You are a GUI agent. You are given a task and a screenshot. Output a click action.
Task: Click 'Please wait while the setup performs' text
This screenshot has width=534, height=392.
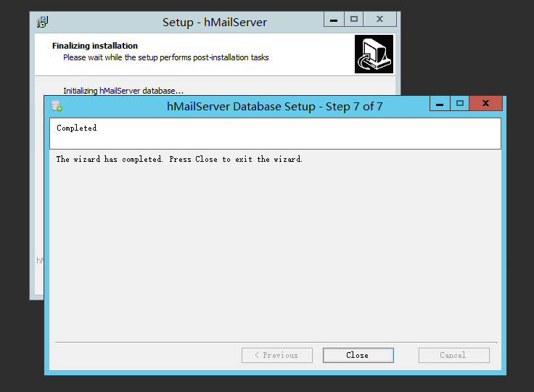pos(166,57)
